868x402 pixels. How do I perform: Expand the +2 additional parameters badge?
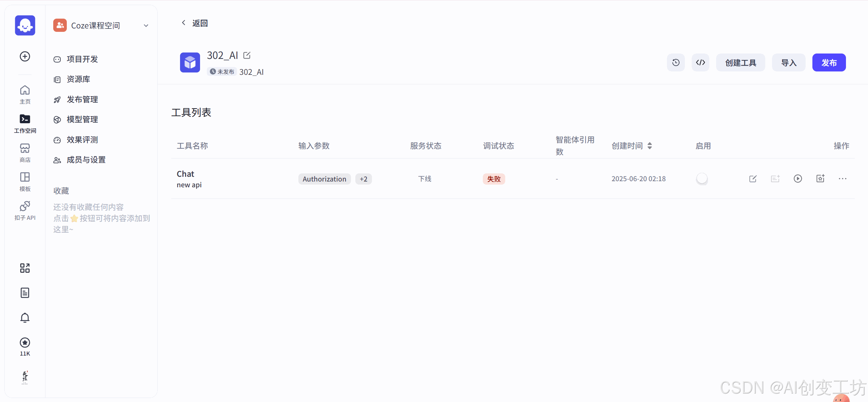tap(363, 179)
